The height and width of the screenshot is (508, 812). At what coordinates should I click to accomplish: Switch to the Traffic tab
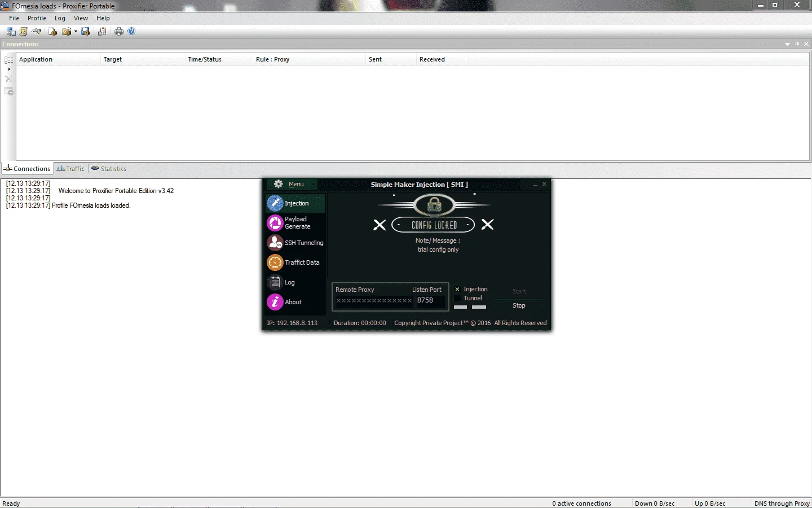point(70,169)
